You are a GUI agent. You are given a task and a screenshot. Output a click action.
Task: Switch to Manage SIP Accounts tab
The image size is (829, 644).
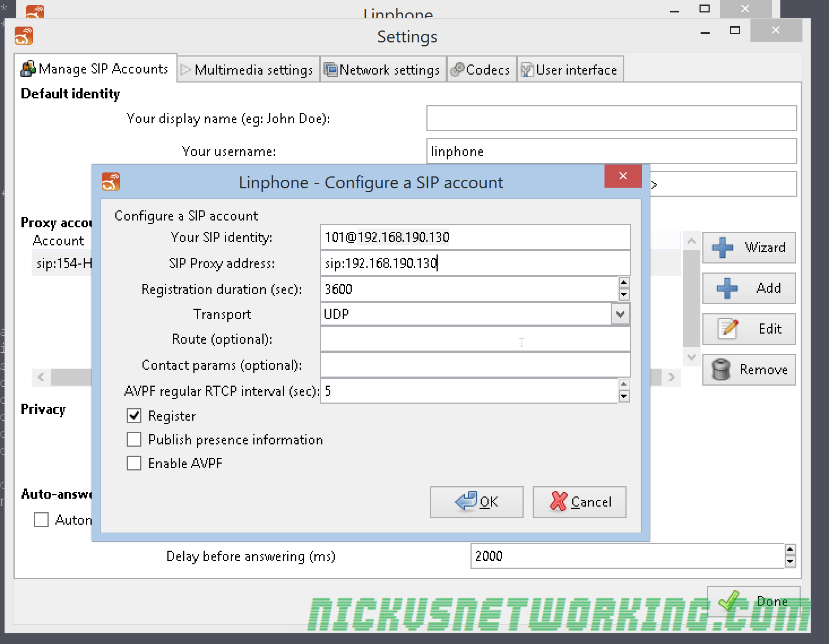point(95,69)
